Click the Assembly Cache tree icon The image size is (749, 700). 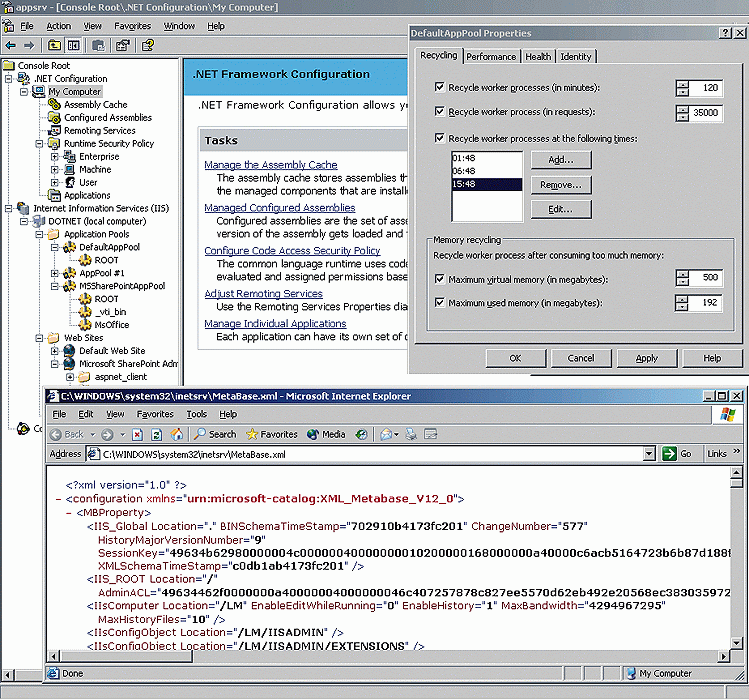(x=54, y=104)
